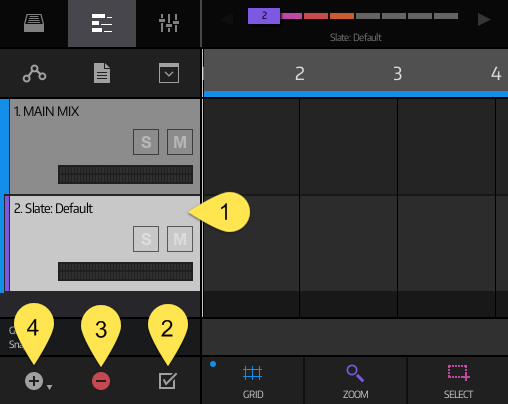
Task: Click the purple slate 2 swatch
Action: pyautogui.click(x=264, y=16)
